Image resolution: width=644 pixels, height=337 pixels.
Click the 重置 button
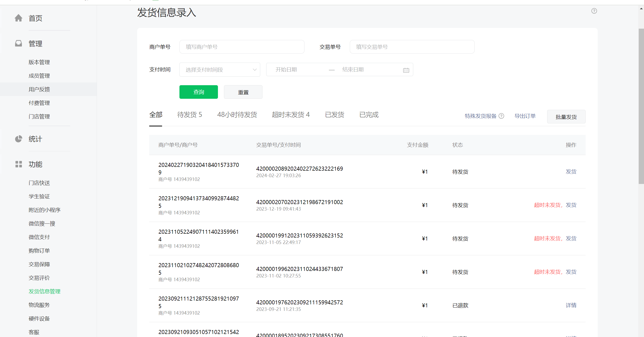tap(243, 92)
